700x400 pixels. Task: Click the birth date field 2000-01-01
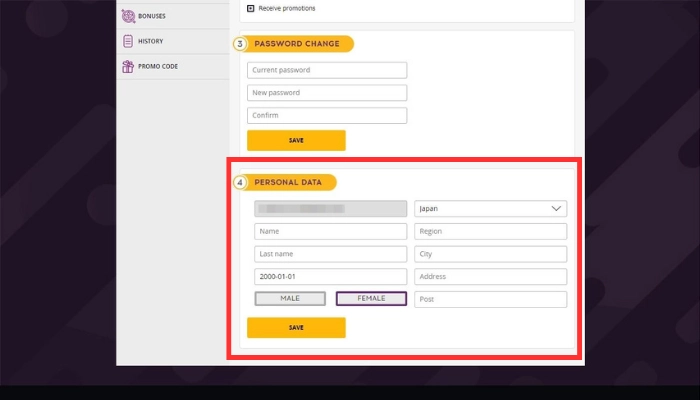(331, 276)
